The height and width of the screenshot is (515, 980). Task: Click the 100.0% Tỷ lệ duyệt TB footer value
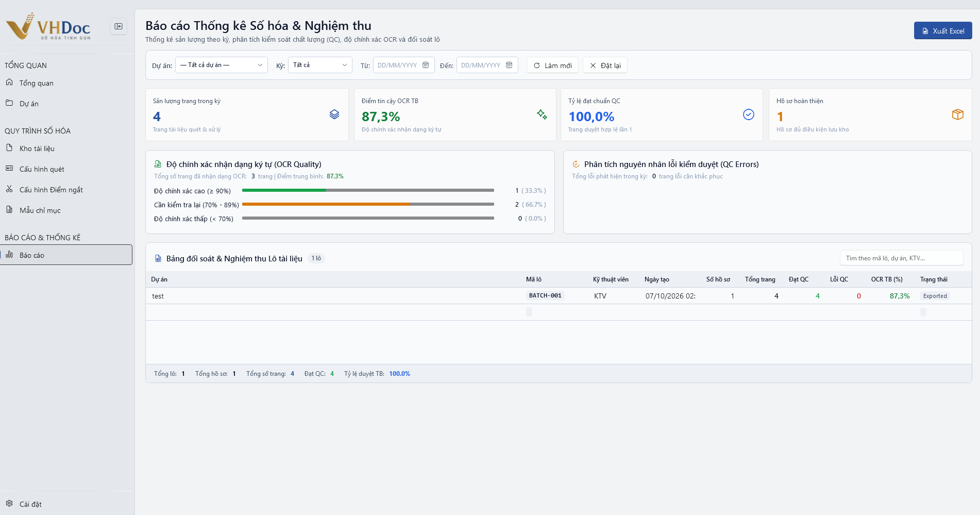pyautogui.click(x=400, y=374)
